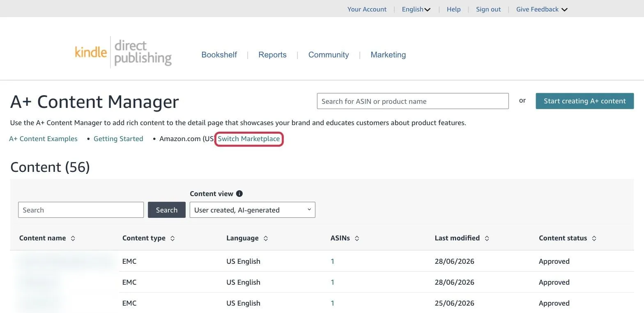Open ASIN count link in first row
Viewport: 644px width, 313px height.
pyautogui.click(x=332, y=261)
